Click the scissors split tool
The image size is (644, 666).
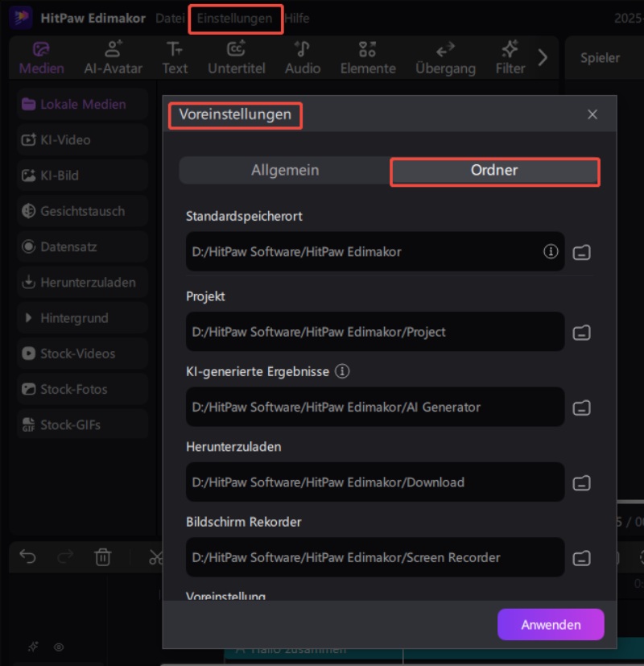[x=156, y=556]
